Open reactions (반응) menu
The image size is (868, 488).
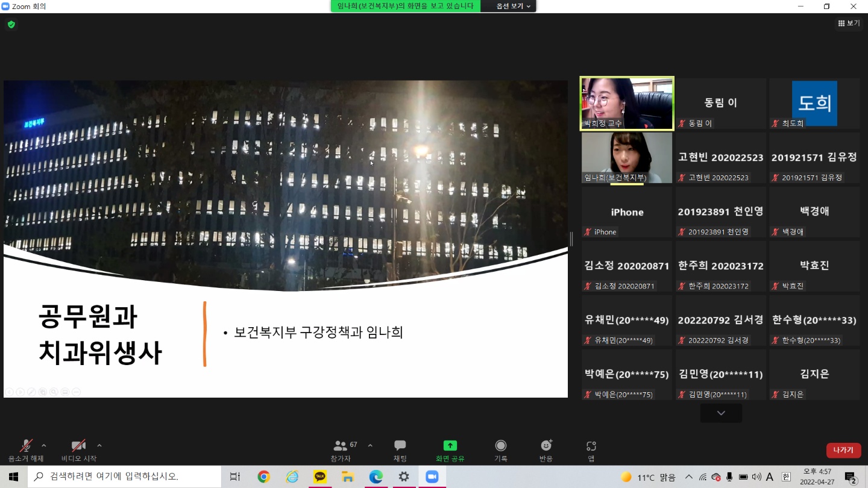click(546, 450)
